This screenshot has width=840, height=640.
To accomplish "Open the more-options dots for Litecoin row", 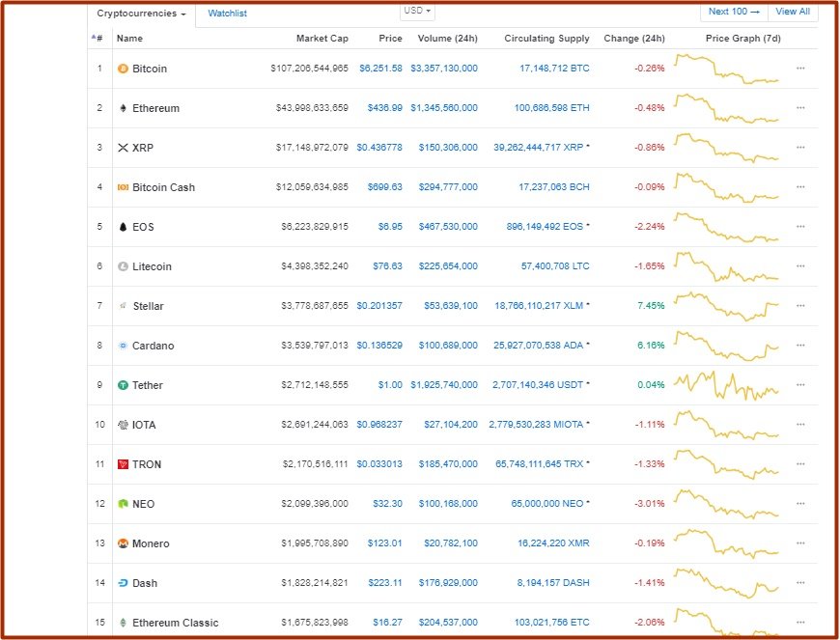I will coord(800,266).
